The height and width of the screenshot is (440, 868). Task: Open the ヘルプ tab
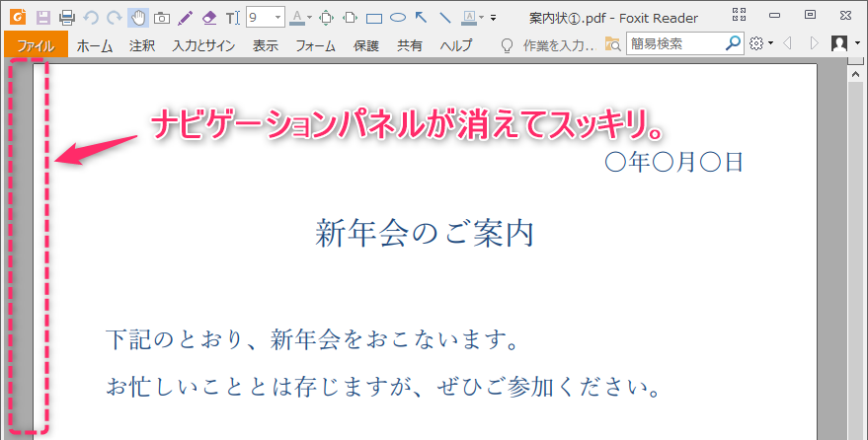coord(456,45)
